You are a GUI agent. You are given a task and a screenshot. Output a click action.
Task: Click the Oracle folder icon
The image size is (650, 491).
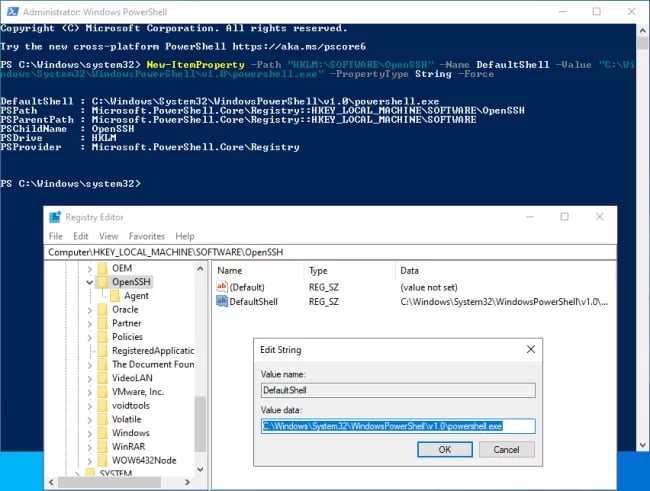pos(102,309)
